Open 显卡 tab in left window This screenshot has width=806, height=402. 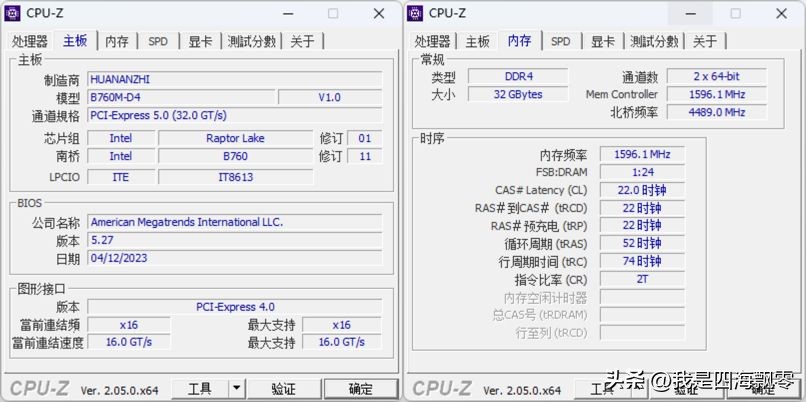(200, 41)
